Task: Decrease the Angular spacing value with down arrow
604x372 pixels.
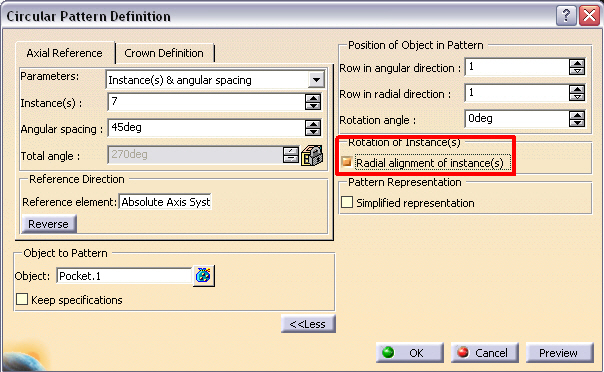Action: pyautogui.click(x=313, y=132)
